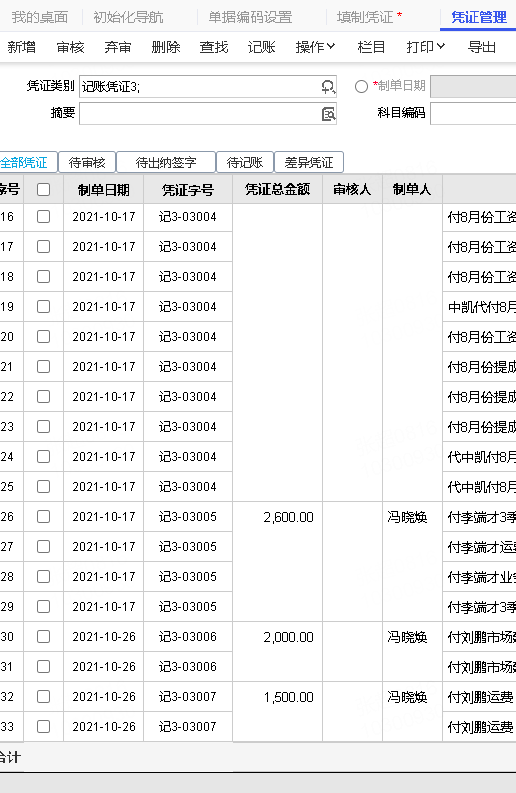Check the checkbox for row 30

point(44,636)
